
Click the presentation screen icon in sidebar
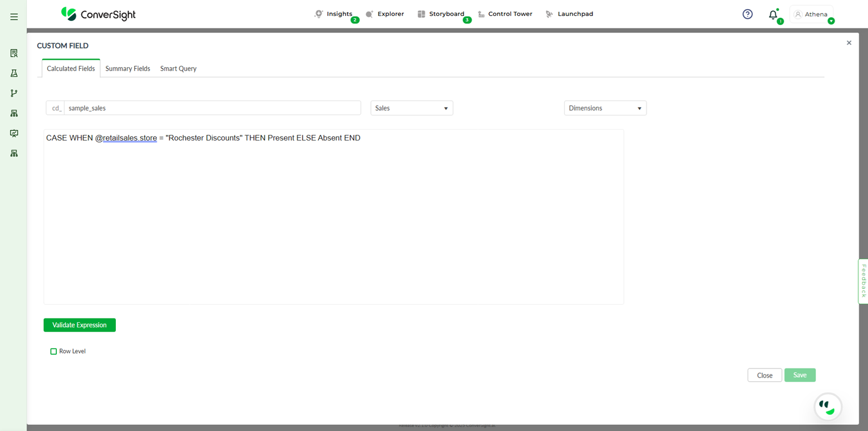tap(14, 133)
